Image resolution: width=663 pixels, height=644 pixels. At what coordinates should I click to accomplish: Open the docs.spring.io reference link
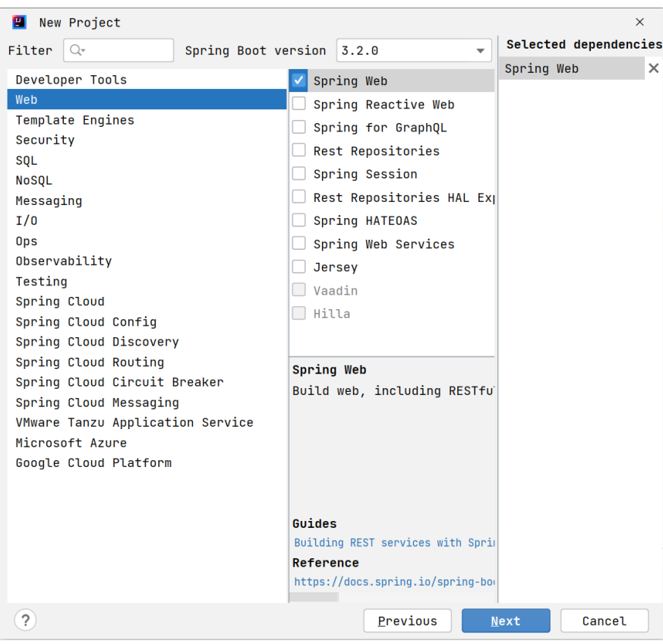(394, 582)
